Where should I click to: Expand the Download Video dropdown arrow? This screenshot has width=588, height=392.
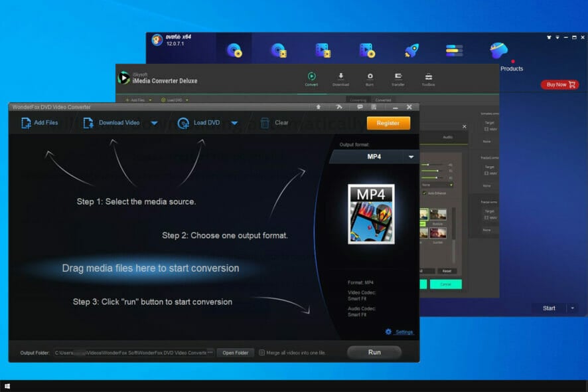coord(154,123)
